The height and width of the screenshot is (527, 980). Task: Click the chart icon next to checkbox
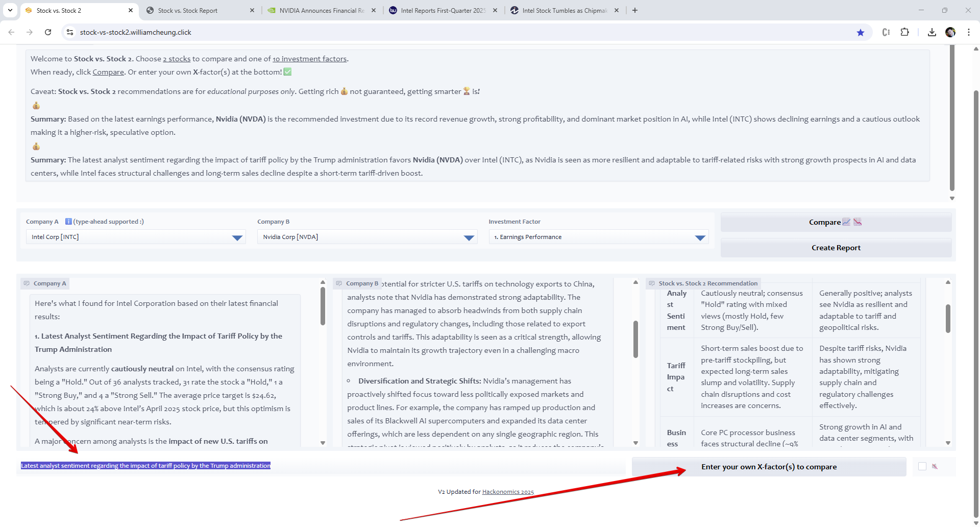click(x=935, y=466)
